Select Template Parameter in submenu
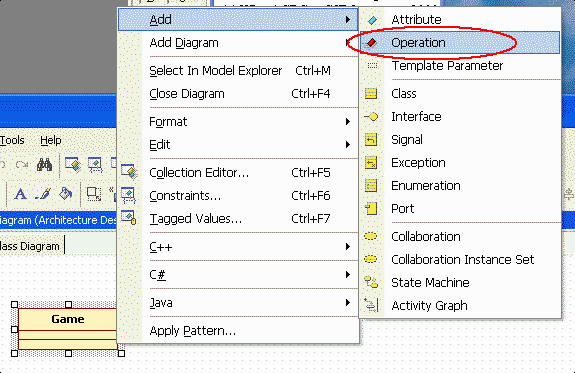Image resolution: width=575 pixels, height=373 pixels. 460,66
